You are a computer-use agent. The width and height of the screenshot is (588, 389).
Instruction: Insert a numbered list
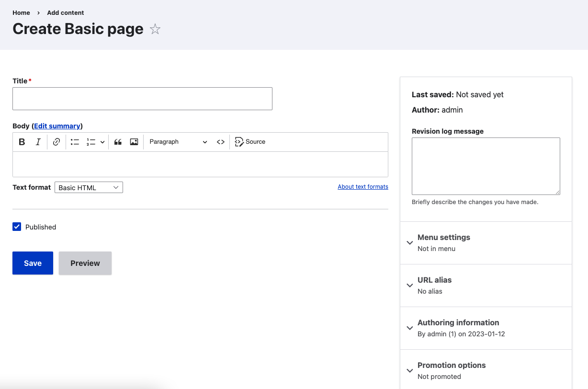coord(91,142)
